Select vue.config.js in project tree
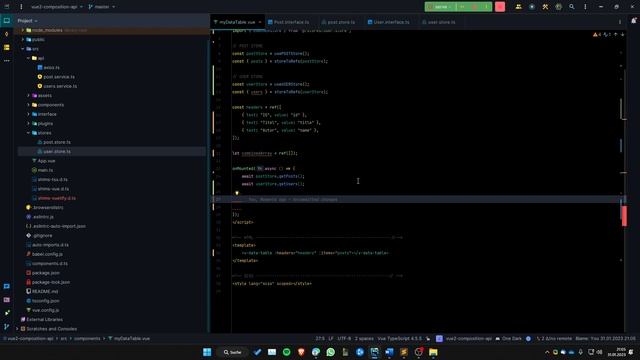This screenshot has height=360, width=640. 45,310
